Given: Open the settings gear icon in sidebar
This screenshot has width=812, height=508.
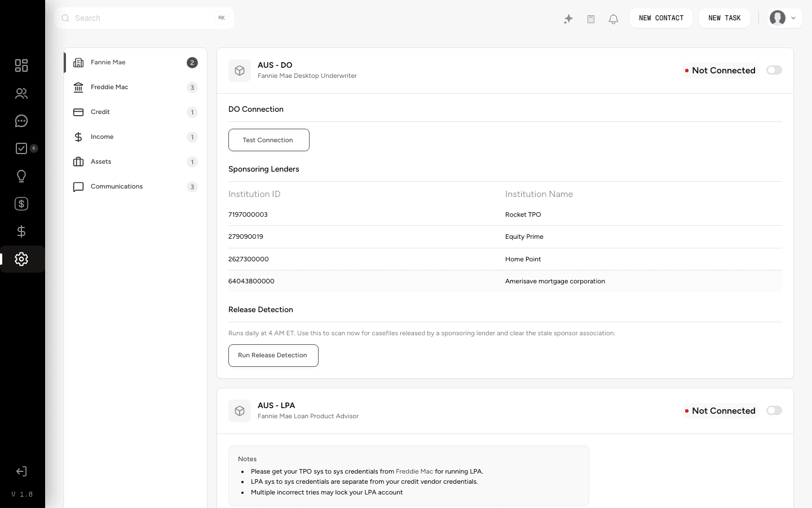Looking at the screenshot, I should click(21, 259).
